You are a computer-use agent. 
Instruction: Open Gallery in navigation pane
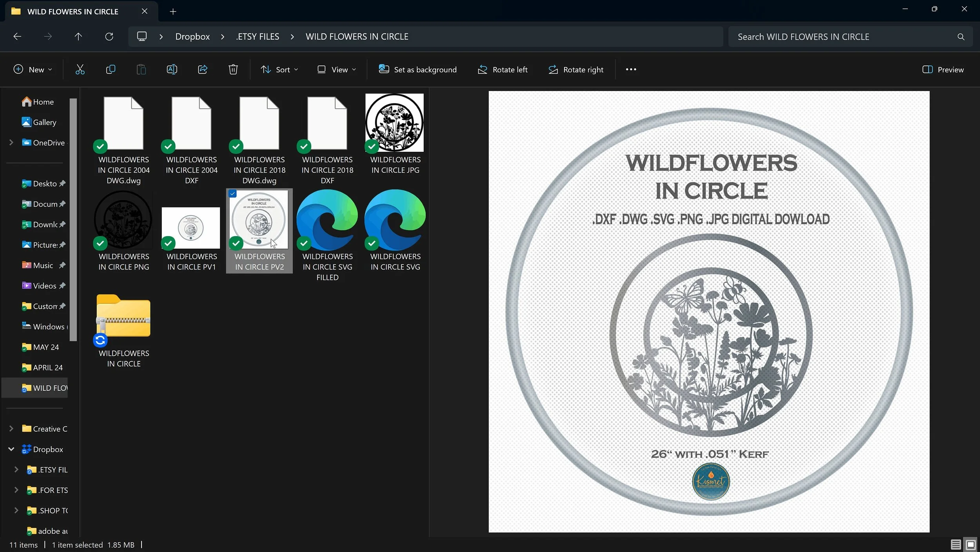(x=39, y=122)
